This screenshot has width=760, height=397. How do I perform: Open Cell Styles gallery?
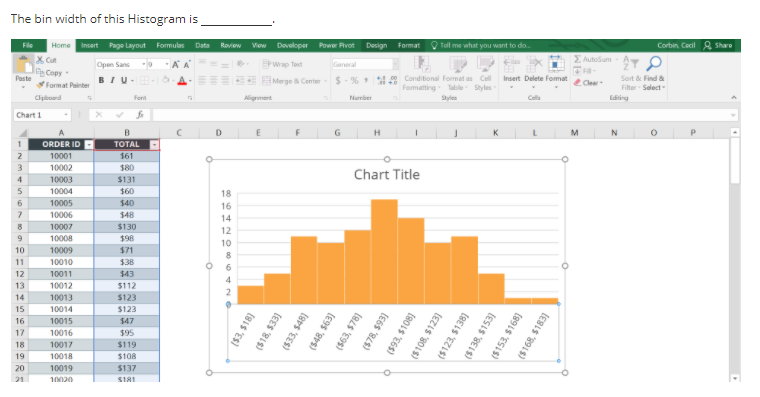[x=485, y=73]
